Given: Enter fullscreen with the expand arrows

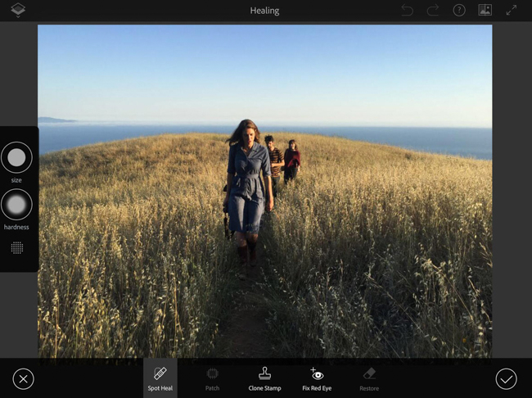Looking at the screenshot, I should click(512, 10).
